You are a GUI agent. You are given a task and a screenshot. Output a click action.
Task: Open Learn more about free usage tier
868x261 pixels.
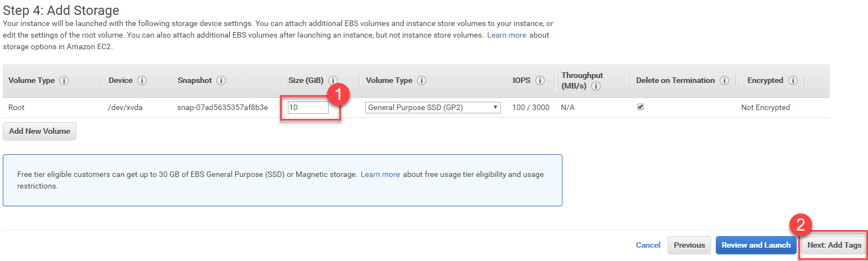point(380,174)
